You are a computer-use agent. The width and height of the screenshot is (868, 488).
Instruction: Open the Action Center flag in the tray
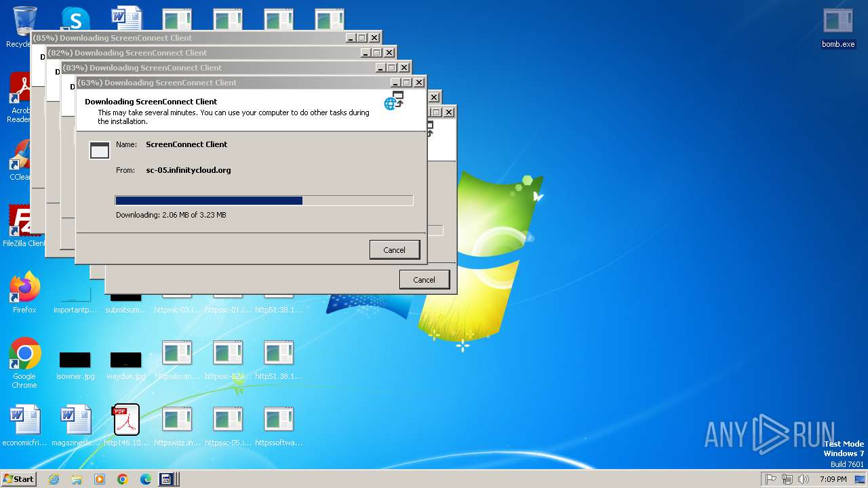pyautogui.click(x=771, y=479)
